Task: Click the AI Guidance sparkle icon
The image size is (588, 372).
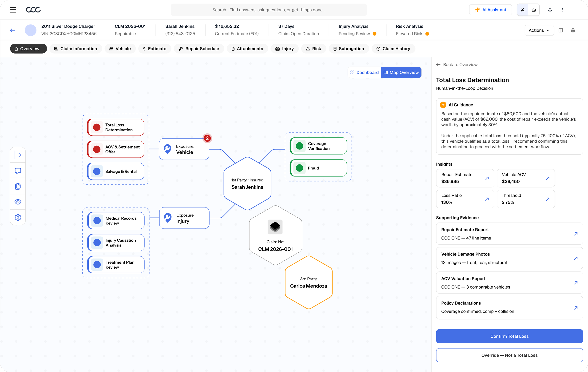Action: click(x=443, y=105)
